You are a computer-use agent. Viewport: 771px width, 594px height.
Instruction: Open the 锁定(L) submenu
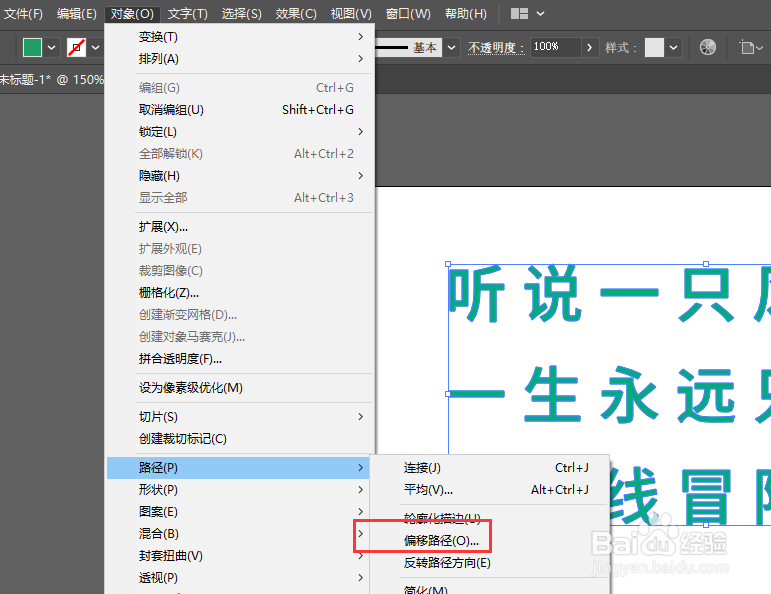coord(239,132)
